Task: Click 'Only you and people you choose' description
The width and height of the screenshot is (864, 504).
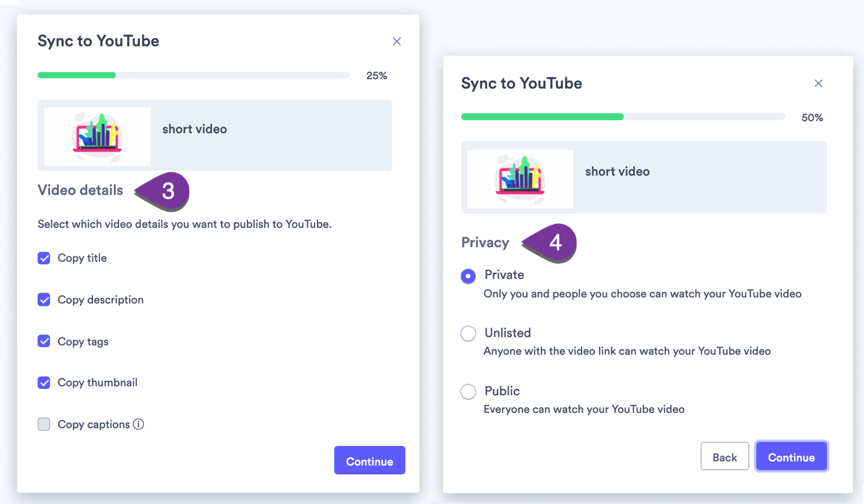Action: click(x=642, y=294)
